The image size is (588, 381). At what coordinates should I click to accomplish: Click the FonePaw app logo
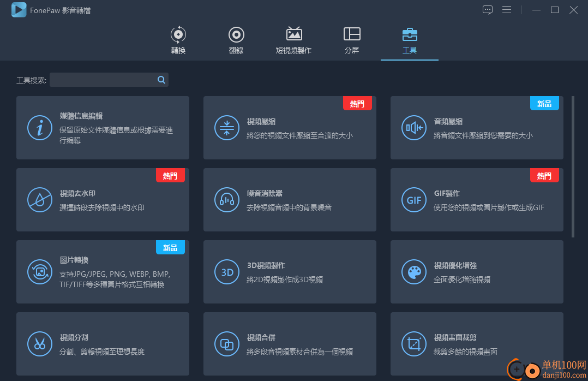pos(19,10)
